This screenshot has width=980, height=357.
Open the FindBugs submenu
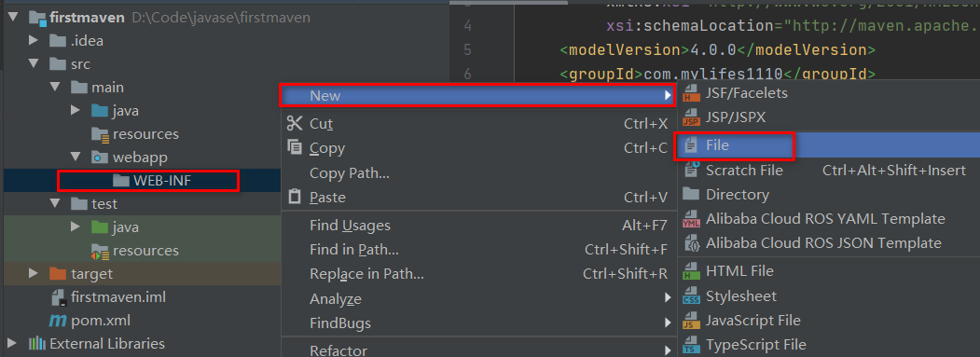coord(478,323)
